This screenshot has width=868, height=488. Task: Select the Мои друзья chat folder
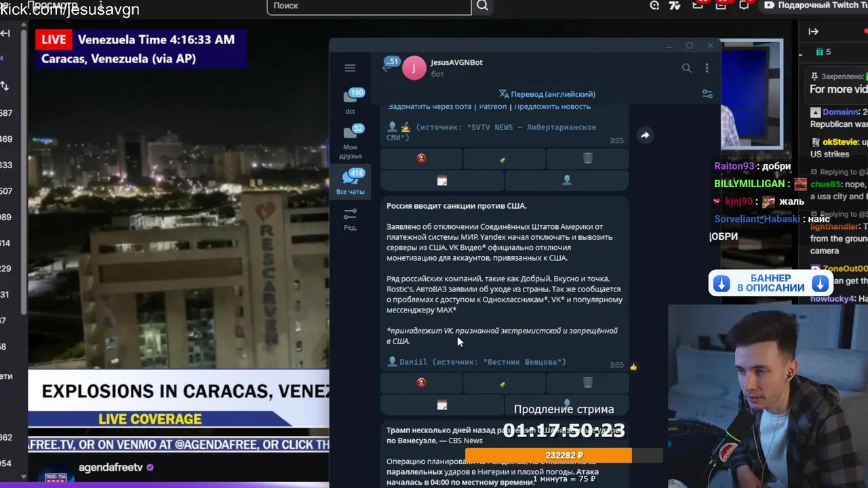click(350, 142)
